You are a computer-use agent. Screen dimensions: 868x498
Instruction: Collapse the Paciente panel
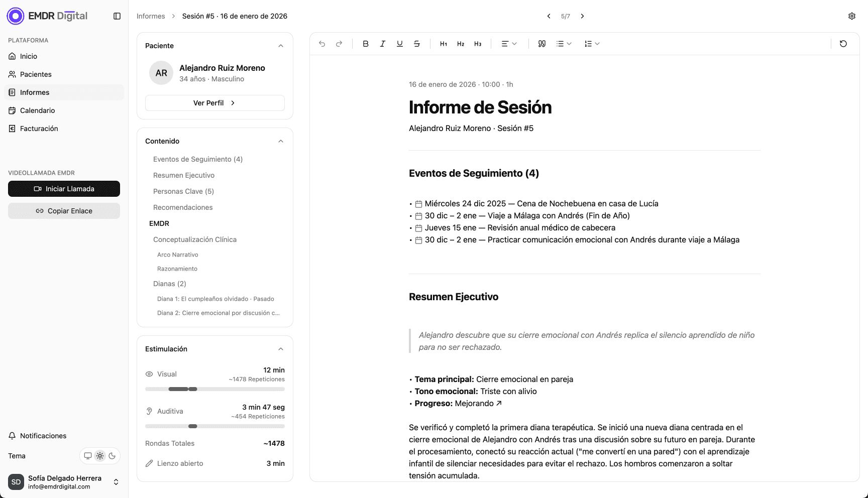281,46
